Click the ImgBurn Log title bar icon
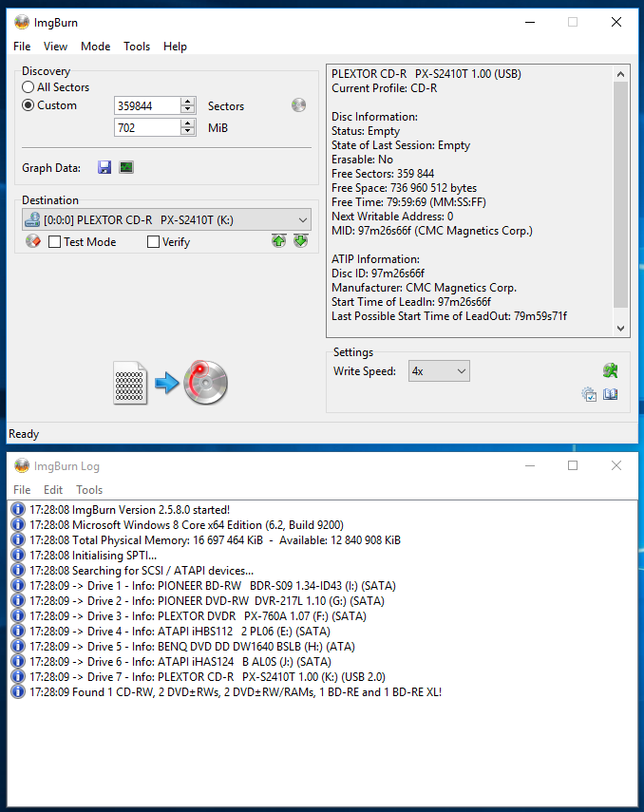The height and width of the screenshot is (812, 644). pos(22,465)
